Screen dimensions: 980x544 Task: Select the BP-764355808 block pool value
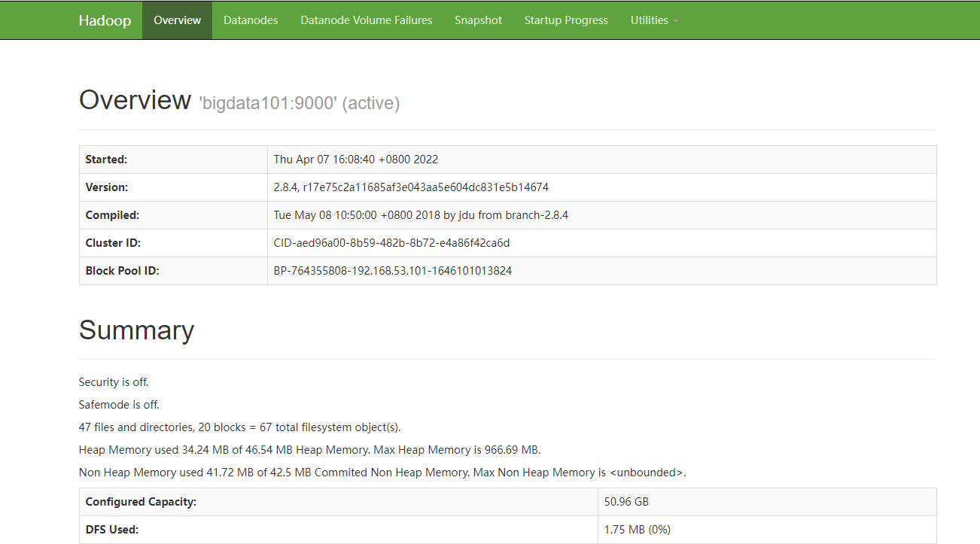coord(393,271)
